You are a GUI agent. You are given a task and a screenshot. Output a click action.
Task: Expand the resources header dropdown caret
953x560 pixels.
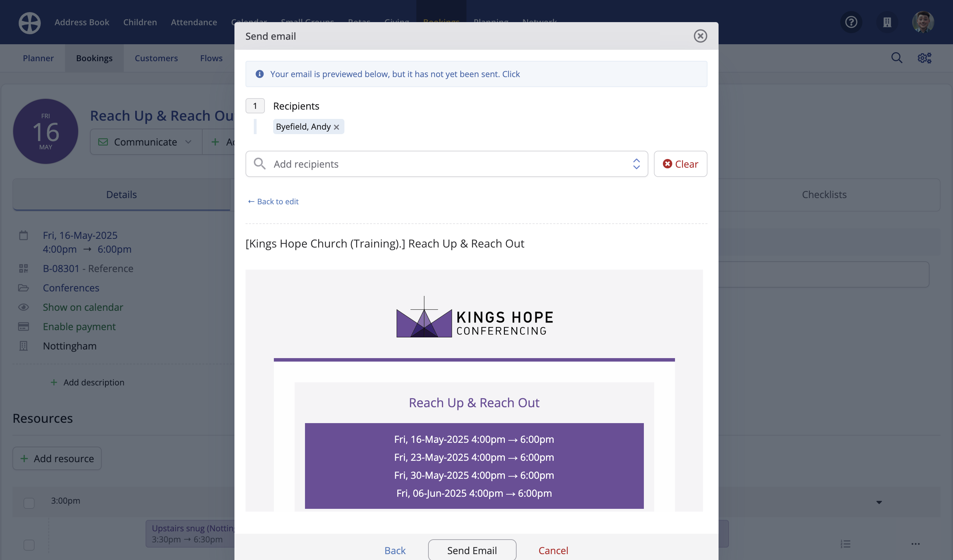879,503
